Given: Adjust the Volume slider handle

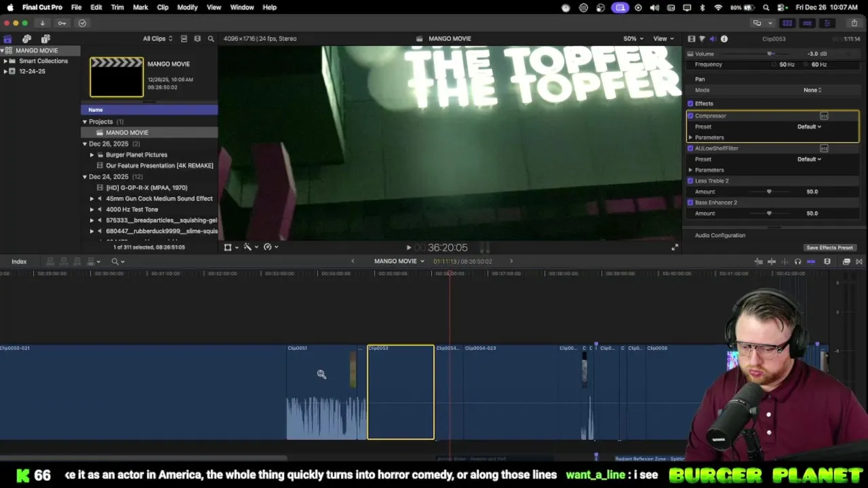Looking at the screenshot, I should coord(770,54).
